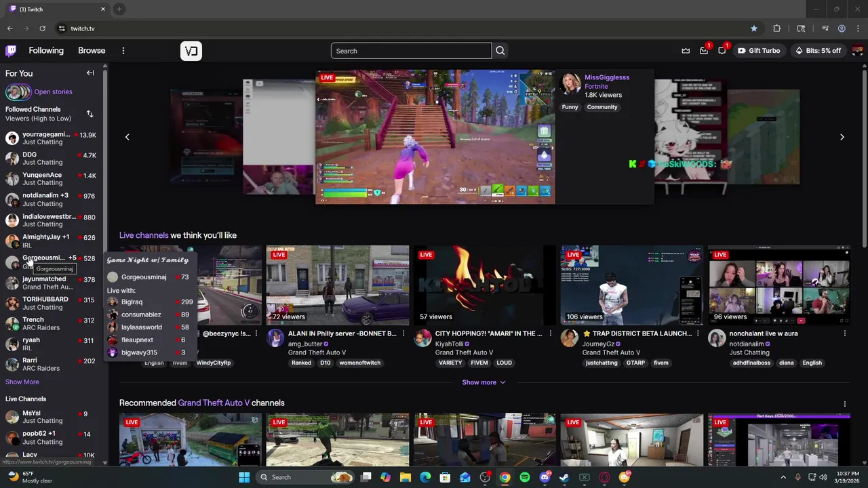Open DDG channel in sidebar
This screenshot has width=868, height=488.
coord(52,159)
